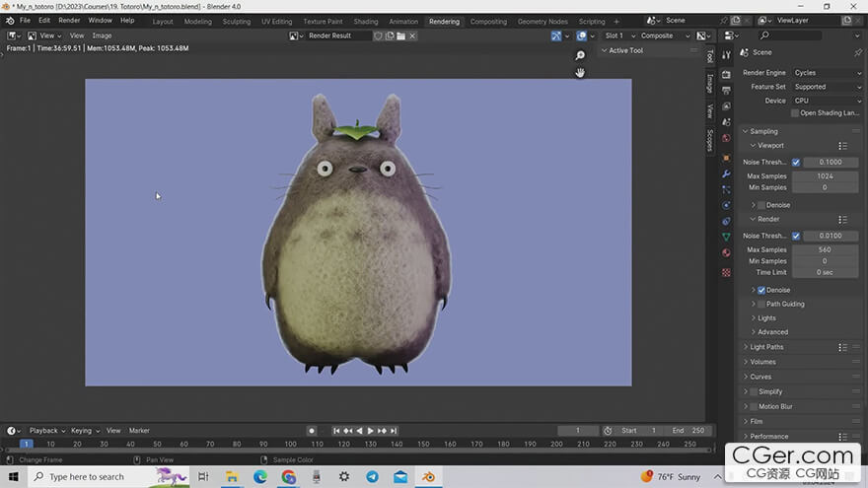Jump to timeline start button
The height and width of the screenshot is (488, 868).
coord(336,431)
